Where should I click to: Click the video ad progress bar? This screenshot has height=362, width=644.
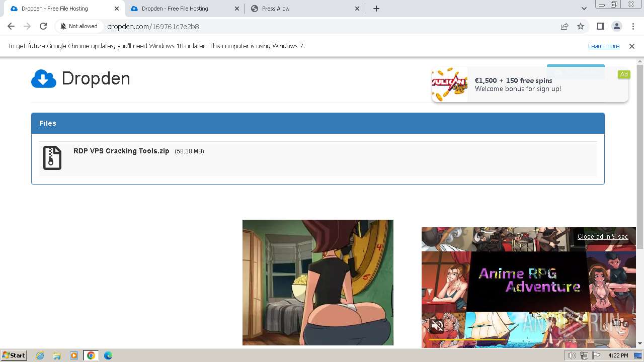(529, 340)
